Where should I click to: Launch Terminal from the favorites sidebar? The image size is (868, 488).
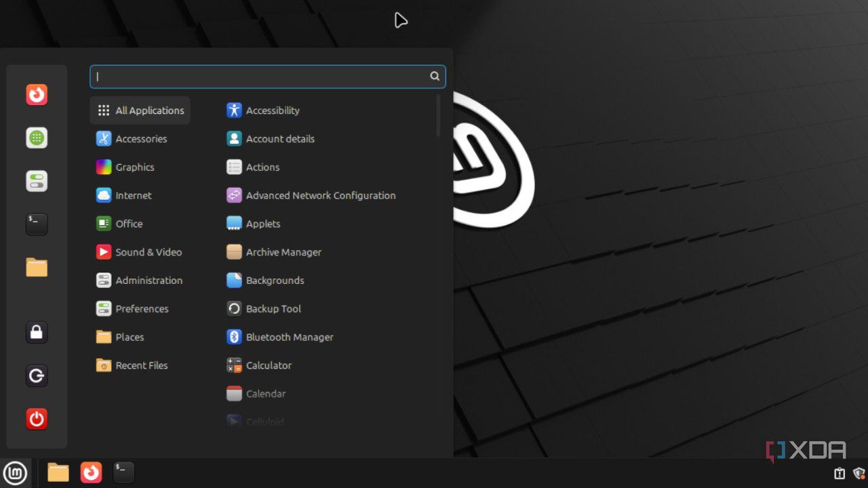(37, 224)
